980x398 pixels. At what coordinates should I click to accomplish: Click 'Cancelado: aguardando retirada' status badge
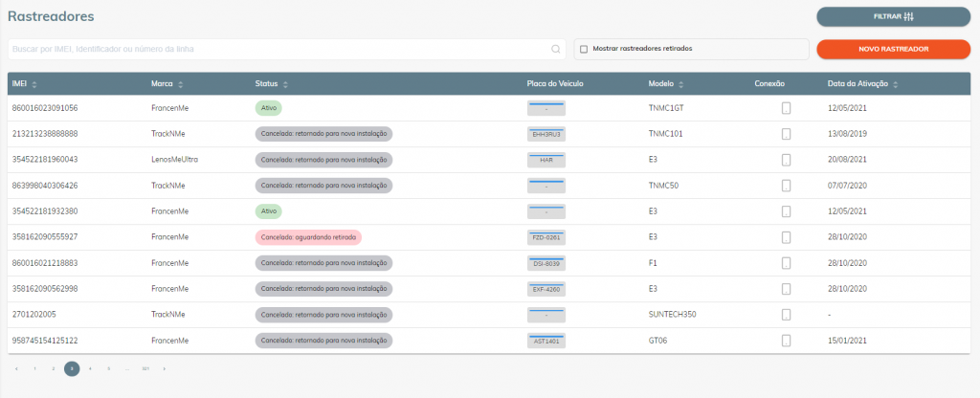(309, 237)
